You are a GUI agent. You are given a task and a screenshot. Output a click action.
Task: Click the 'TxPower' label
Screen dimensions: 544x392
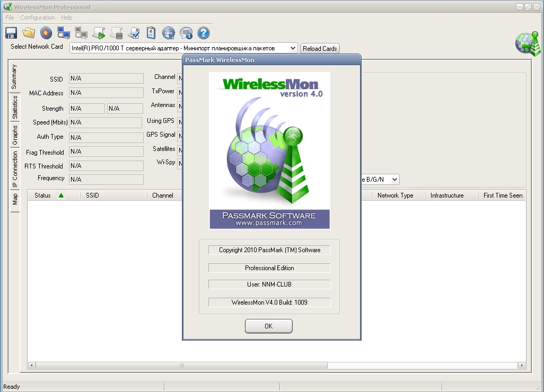coord(163,91)
